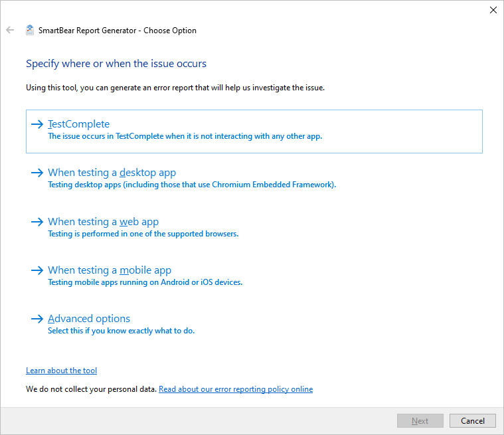Open 'Read about our error reporting policy online'
504x435 pixels.
pyautogui.click(x=236, y=389)
